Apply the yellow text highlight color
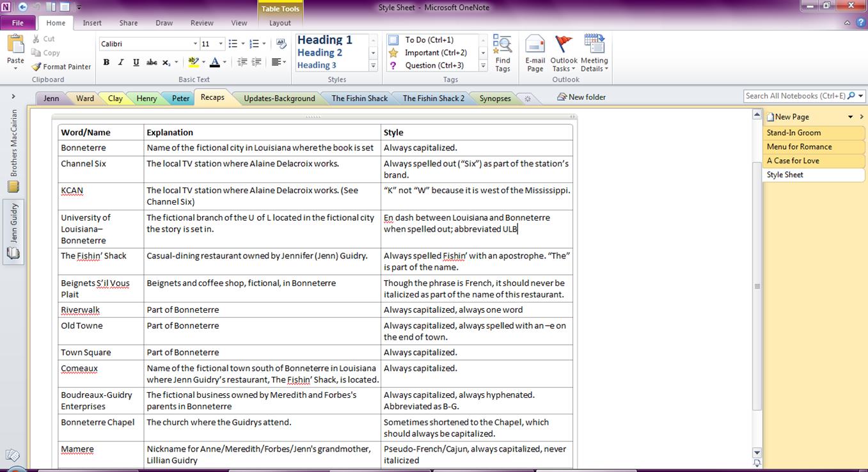The height and width of the screenshot is (472, 868). point(193,62)
